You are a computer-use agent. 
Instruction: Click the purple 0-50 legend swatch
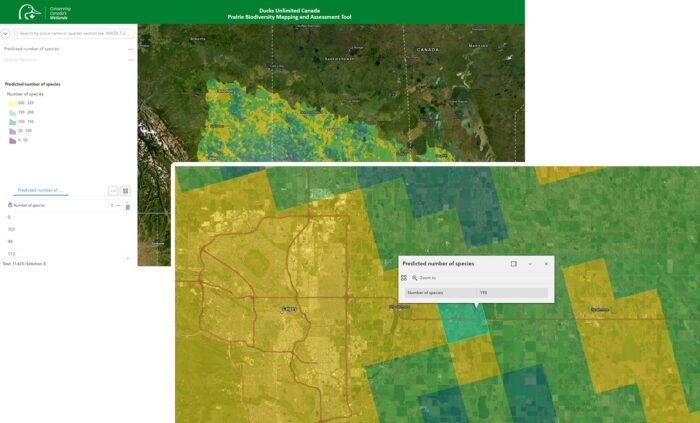pyautogui.click(x=11, y=140)
